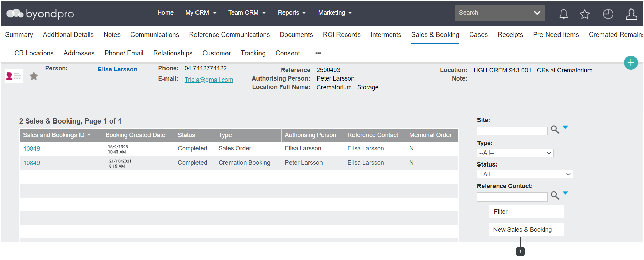Screen dimensions: 644x260
Task: Click the favorites star icon in header
Action: [585, 14]
